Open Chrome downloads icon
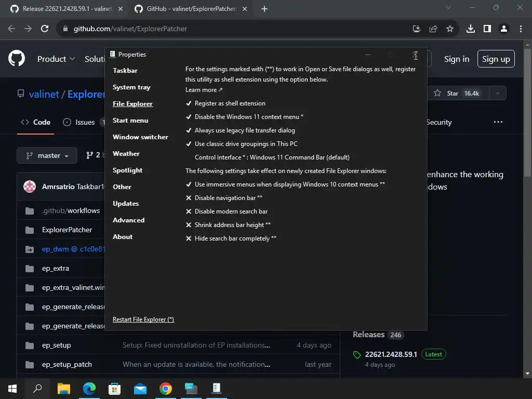 pyautogui.click(x=471, y=29)
